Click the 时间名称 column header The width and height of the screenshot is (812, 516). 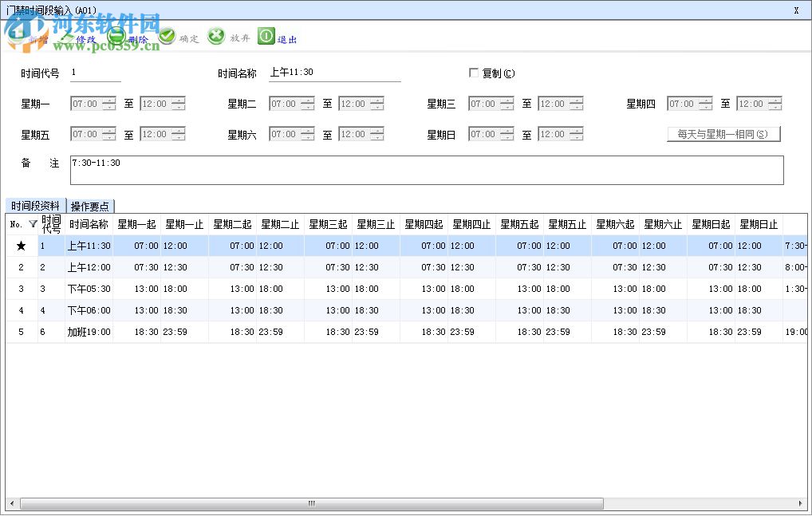pos(89,224)
